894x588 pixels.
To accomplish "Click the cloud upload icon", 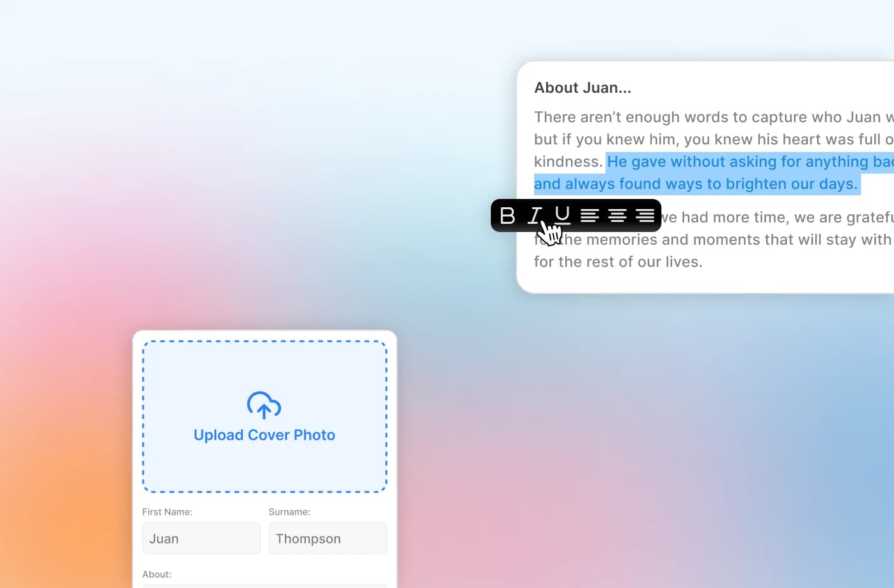I will point(264,405).
